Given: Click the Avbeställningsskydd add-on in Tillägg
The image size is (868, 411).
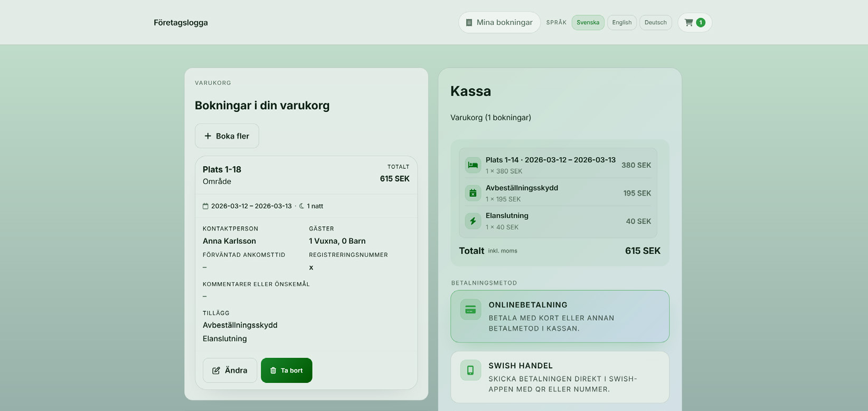Looking at the screenshot, I should coord(240,325).
